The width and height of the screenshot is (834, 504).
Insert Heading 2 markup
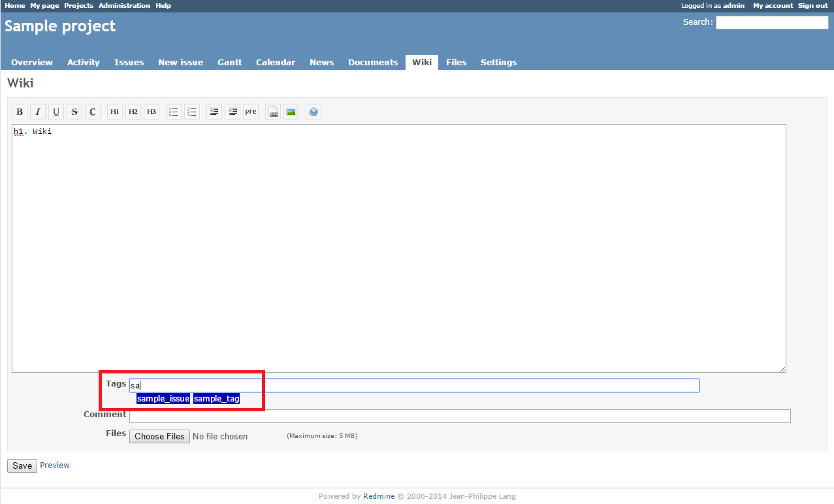[133, 112]
